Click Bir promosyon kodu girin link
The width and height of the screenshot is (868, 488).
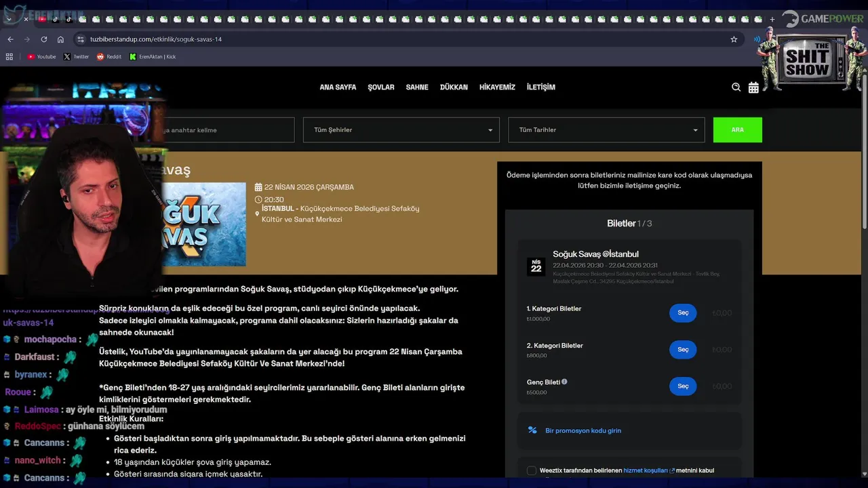click(583, 430)
